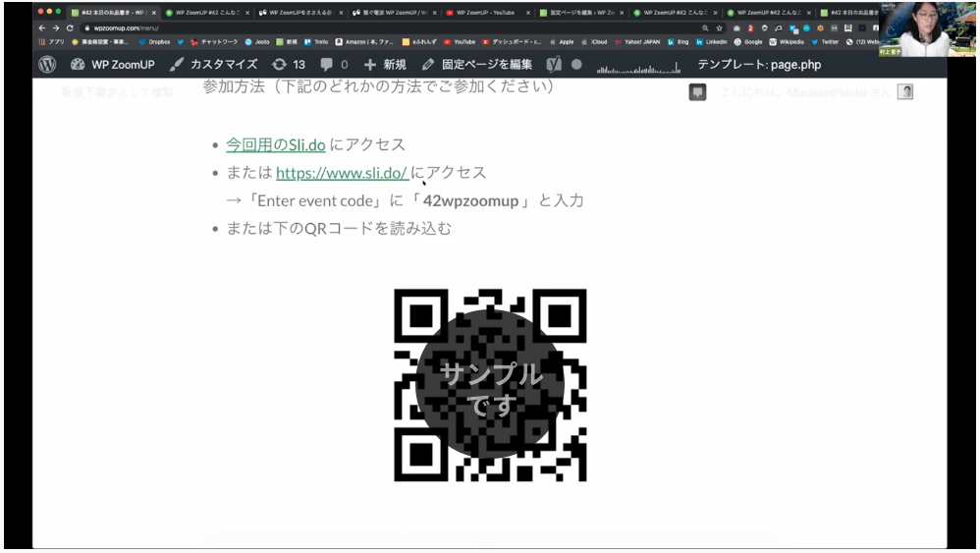Screen dimensions: 980x553
Task: Close the #42 本日のお品書き first tab
Action: click(154, 13)
